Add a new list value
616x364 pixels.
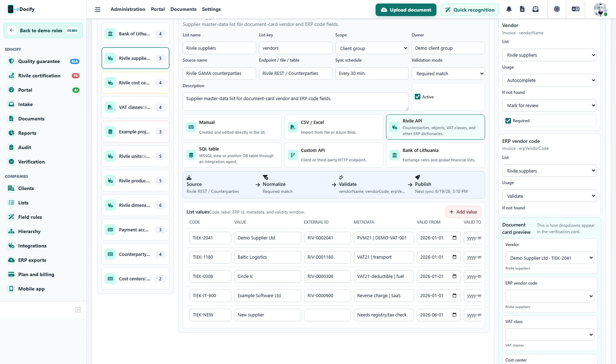[463, 212]
